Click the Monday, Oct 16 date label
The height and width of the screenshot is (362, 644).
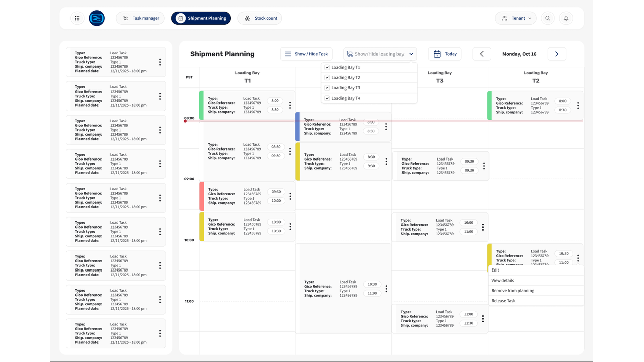[x=519, y=54]
